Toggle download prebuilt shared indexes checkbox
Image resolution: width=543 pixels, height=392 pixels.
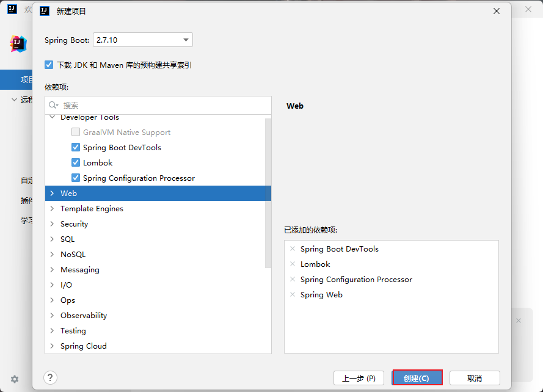click(x=49, y=65)
